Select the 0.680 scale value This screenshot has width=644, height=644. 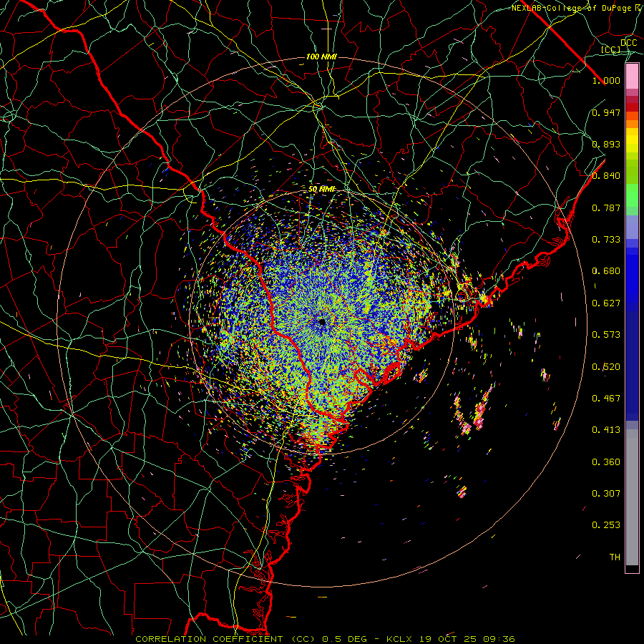(x=606, y=271)
